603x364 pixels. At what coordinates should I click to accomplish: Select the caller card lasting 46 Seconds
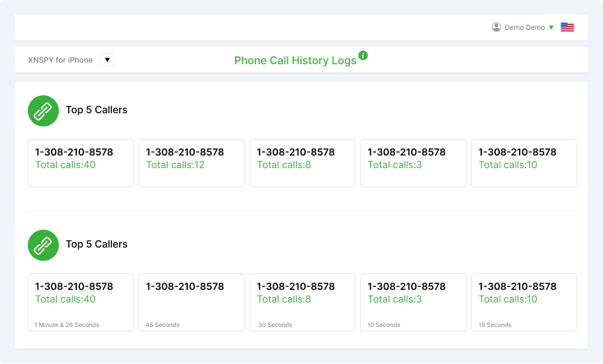pyautogui.click(x=191, y=302)
